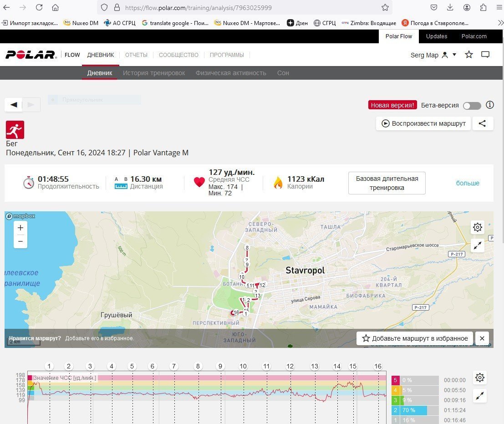The height and width of the screenshot is (424, 504).
Task: Click Добавьте маршрут в избранное button
Action: coord(414,338)
